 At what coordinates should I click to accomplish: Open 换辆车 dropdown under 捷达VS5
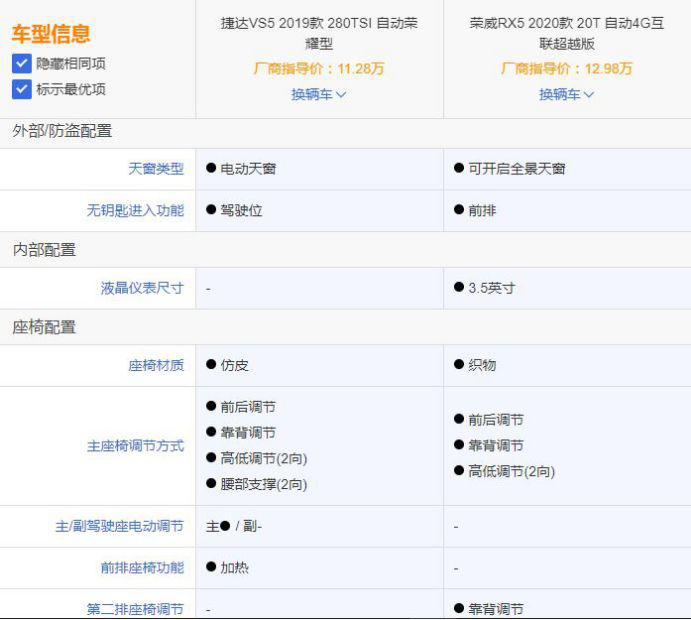[x=319, y=94]
